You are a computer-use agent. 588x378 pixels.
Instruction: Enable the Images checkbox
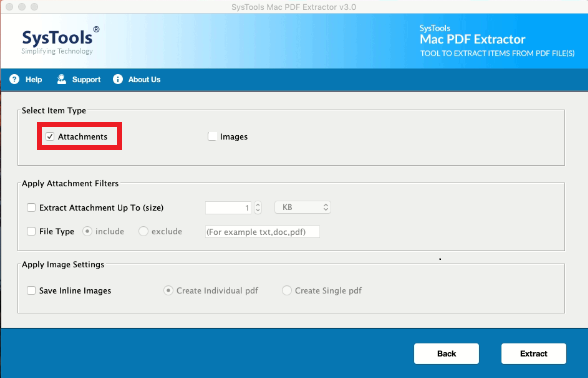[x=212, y=136]
